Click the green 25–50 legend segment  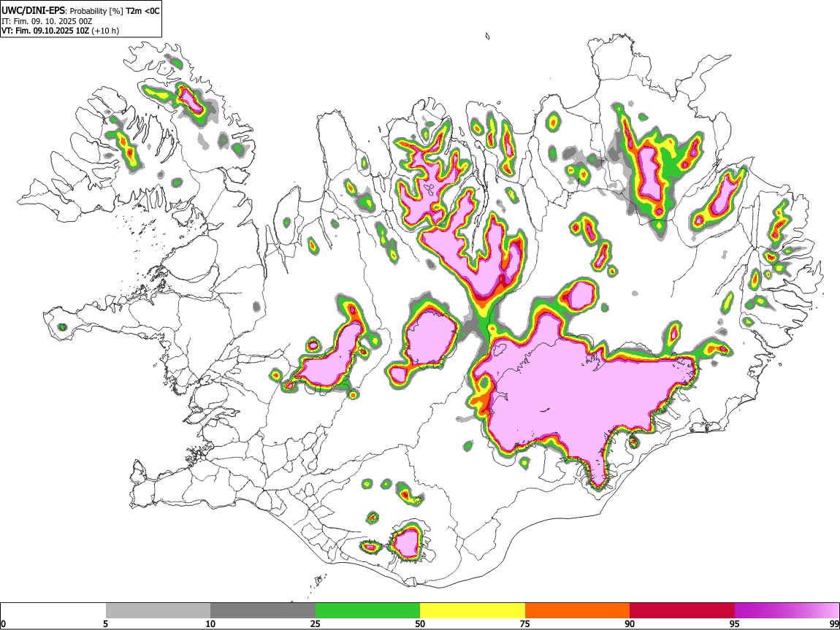click(367, 611)
